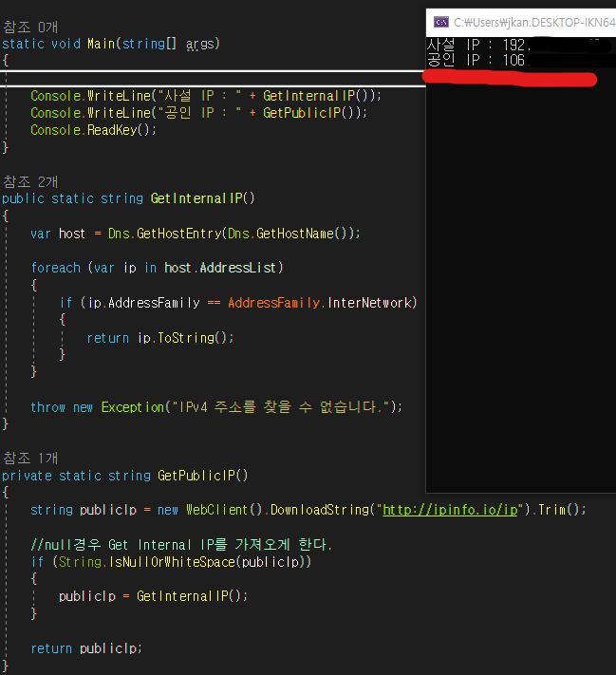Click the Main method name in its declaration

(102, 44)
